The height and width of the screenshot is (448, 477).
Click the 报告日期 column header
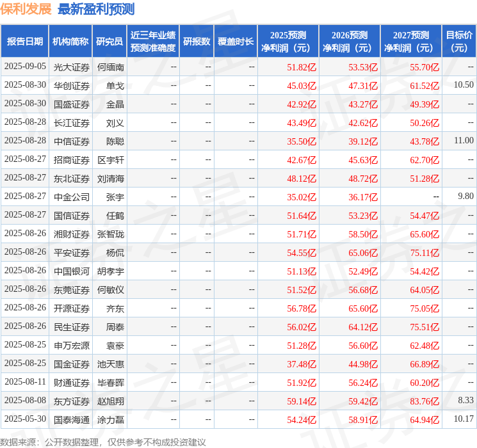coord(24,42)
